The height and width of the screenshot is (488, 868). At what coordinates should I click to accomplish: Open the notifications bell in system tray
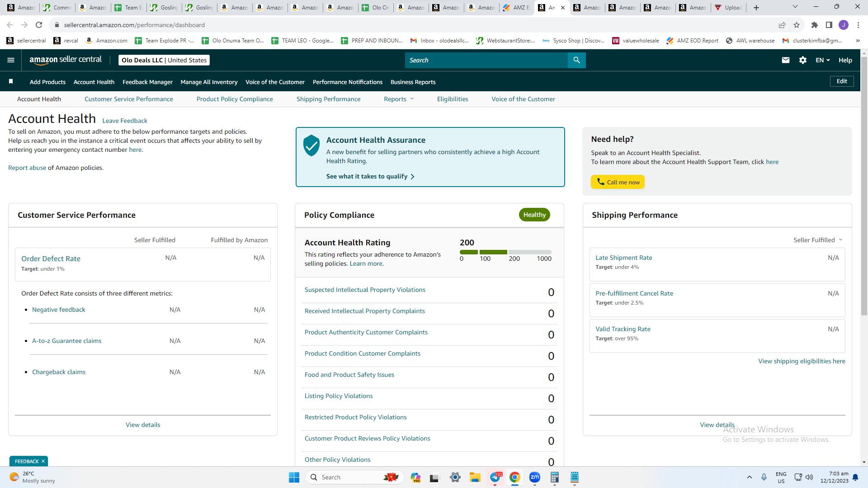click(x=855, y=477)
